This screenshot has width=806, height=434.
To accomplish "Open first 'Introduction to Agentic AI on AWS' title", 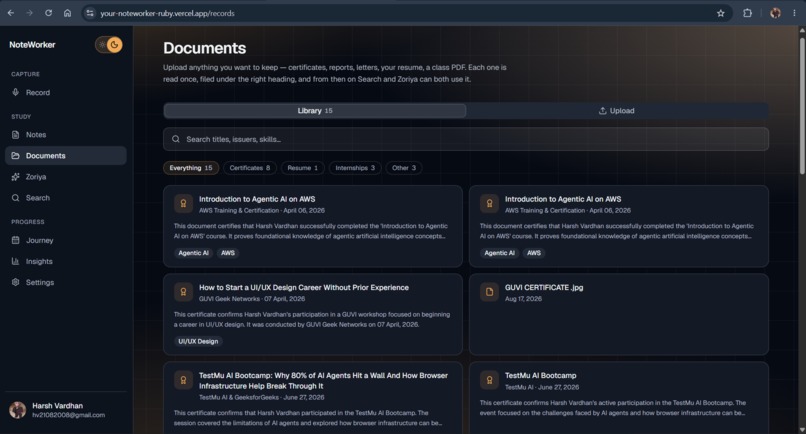I will point(257,199).
